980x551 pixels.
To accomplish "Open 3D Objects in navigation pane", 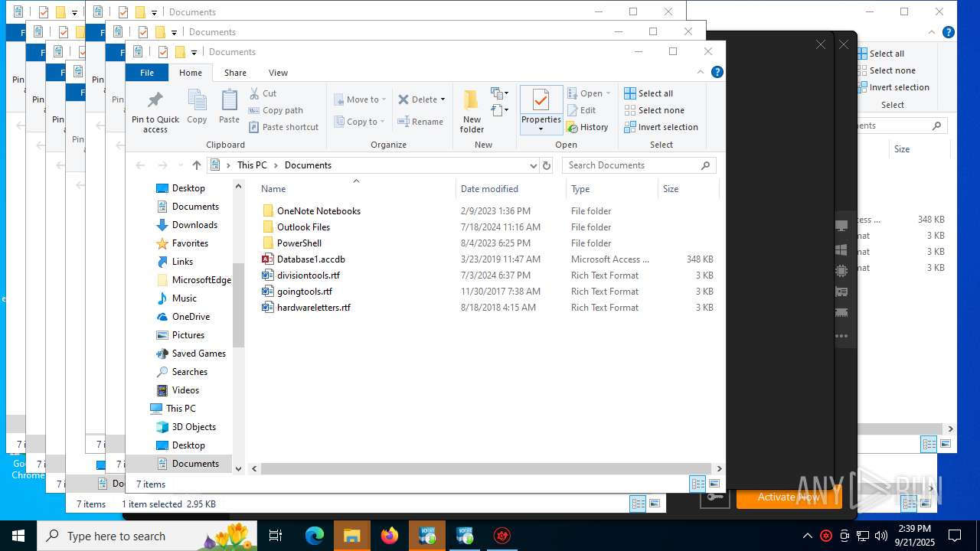I will point(194,427).
